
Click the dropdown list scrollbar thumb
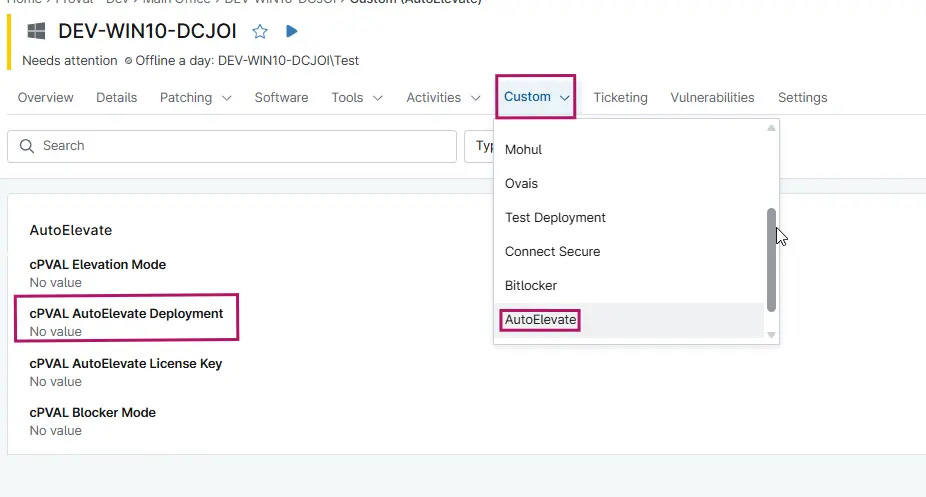[x=771, y=260]
